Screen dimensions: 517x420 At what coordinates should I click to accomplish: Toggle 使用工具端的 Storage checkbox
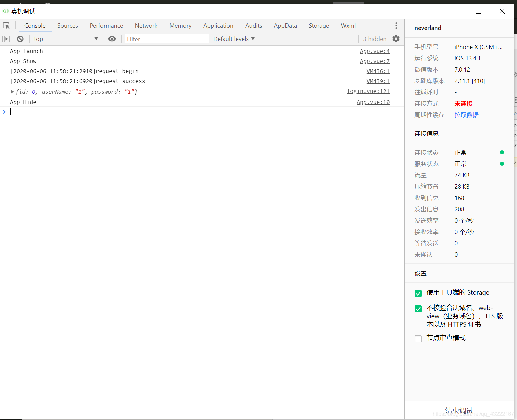pos(418,293)
